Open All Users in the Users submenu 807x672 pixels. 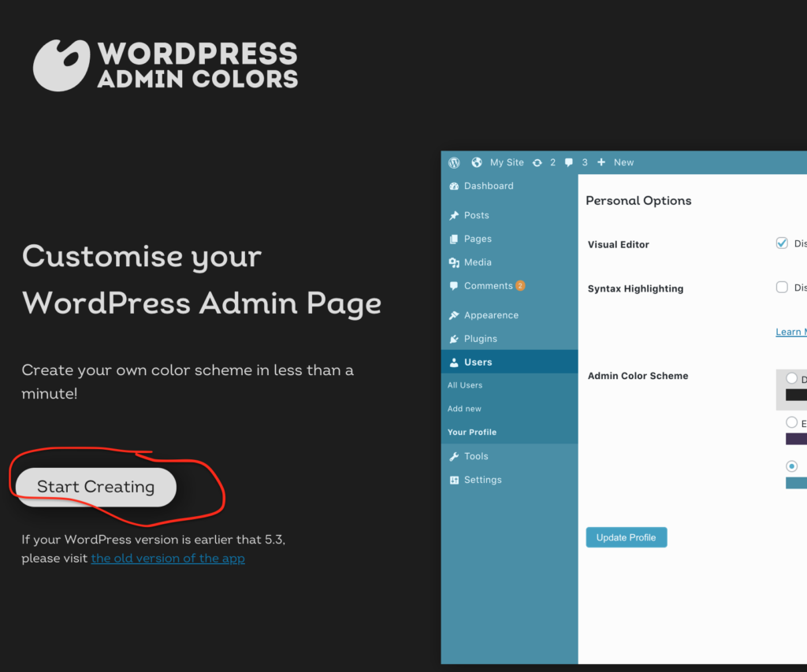tap(465, 385)
